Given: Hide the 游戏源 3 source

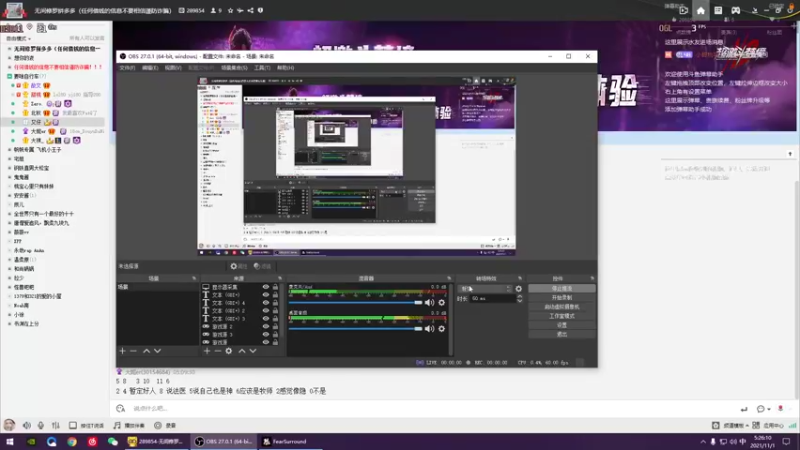Looking at the screenshot, I should tap(266, 334).
